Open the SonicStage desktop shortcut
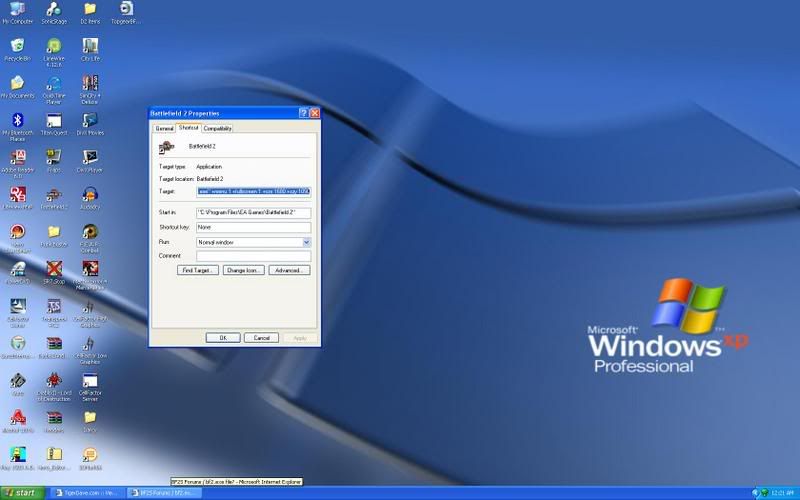Viewport: 800px width, 500px height. (x=54, y=13)
